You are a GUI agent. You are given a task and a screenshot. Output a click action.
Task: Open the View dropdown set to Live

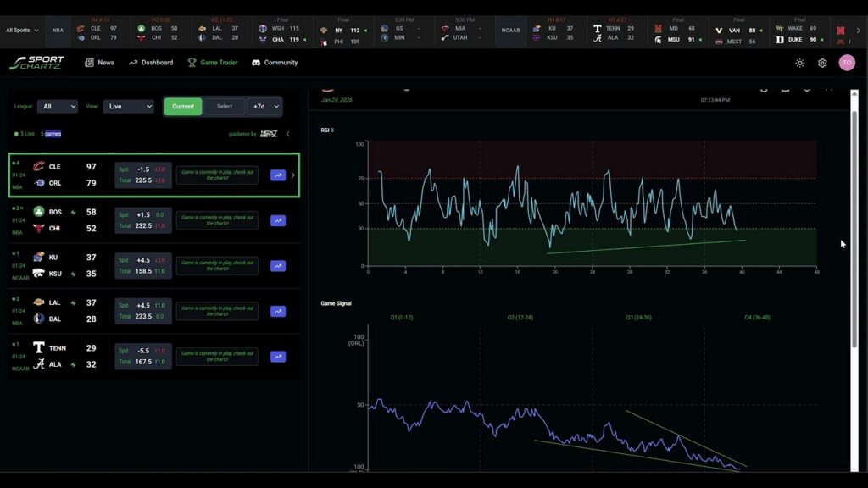point(130,107)
